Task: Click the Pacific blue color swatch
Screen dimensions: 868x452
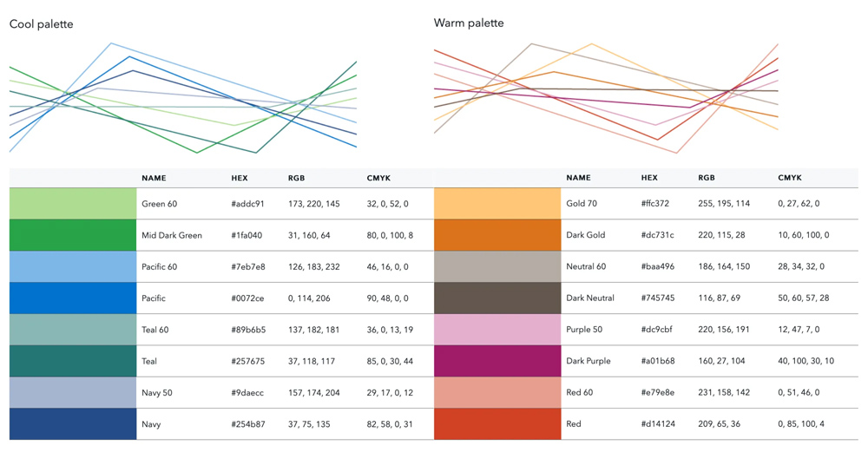Action: pos(73,298)
